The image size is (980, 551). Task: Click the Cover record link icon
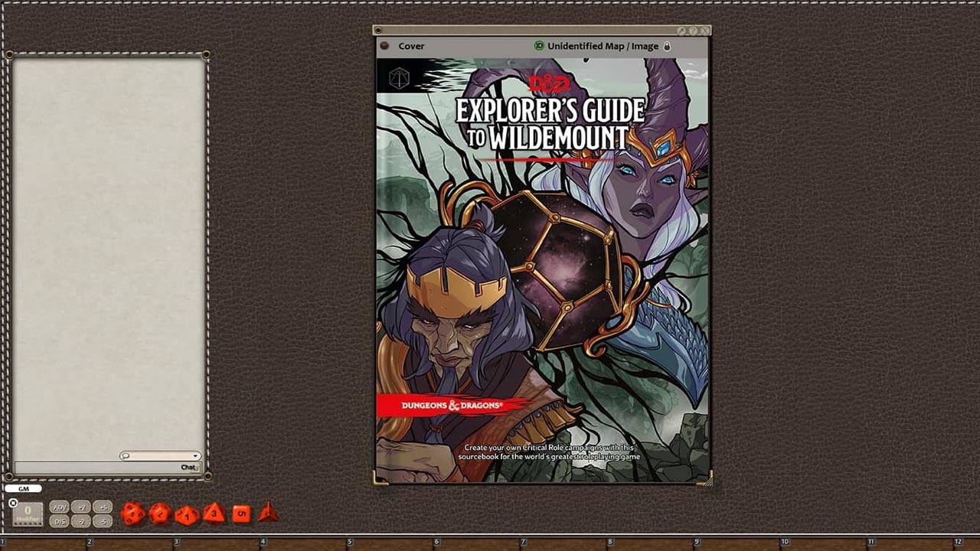click(x=385, y=46)
